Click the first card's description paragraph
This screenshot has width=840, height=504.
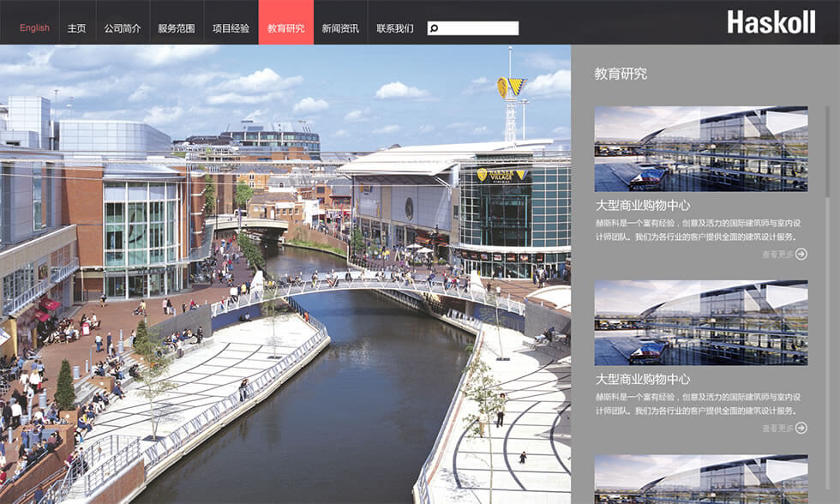click(x=698, y=230)
